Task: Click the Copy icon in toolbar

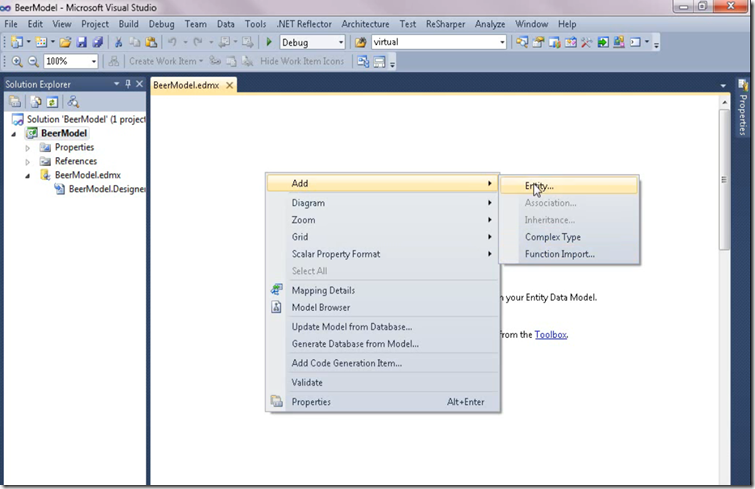Action: 134,42
